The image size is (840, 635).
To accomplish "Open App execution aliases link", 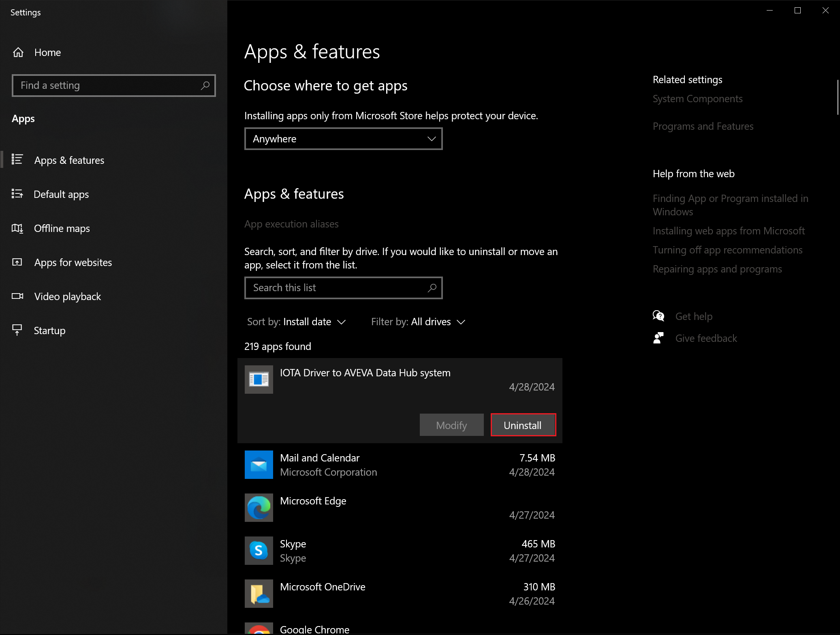I will pos(291,224).
